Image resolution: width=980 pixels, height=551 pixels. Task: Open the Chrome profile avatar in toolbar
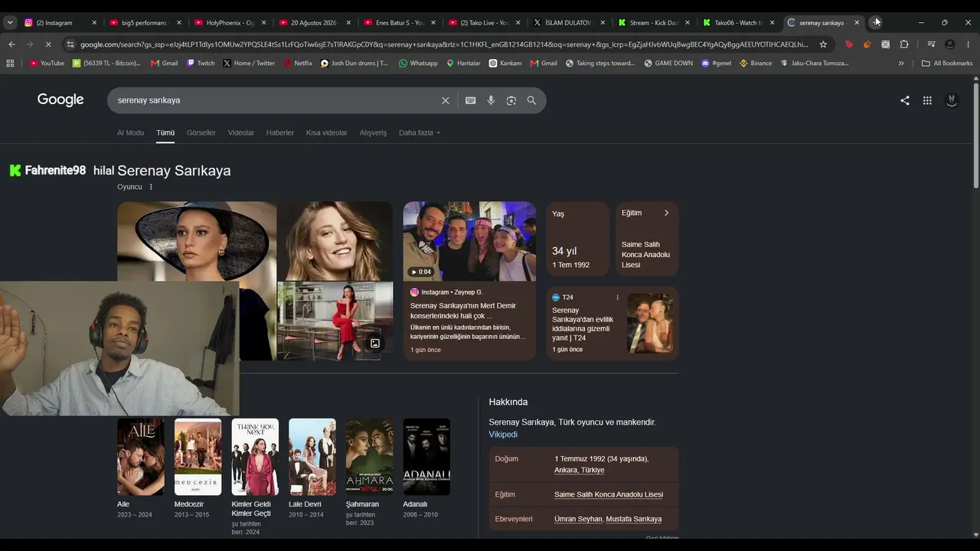click(950, 44)
